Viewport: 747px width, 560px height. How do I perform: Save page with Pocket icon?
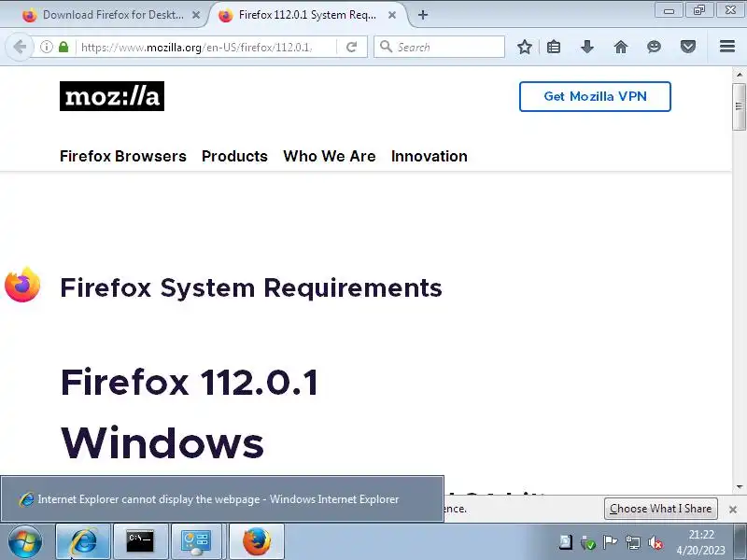coord(688,47)
